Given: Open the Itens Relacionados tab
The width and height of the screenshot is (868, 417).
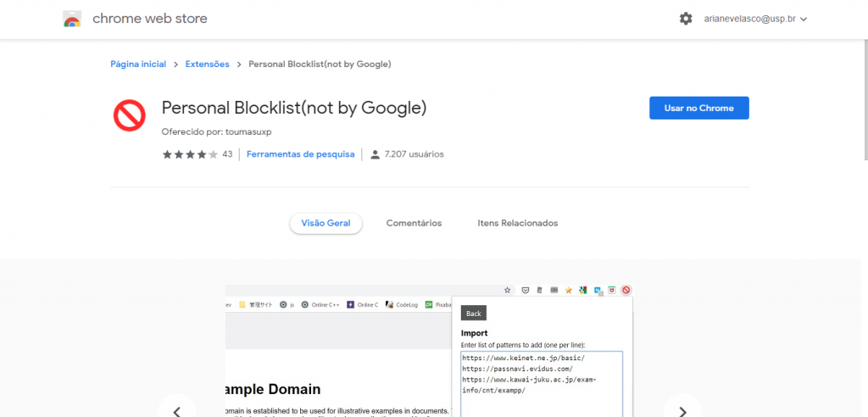Looking at the screenshot, I should [518, 223].
